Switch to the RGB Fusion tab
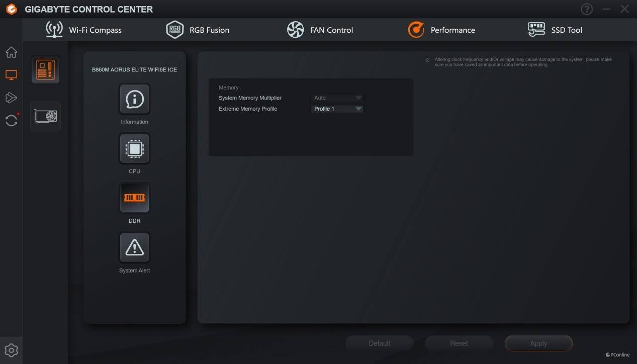Screen dimensions: 637x364 pyautogui.click(x=198, y=30)
